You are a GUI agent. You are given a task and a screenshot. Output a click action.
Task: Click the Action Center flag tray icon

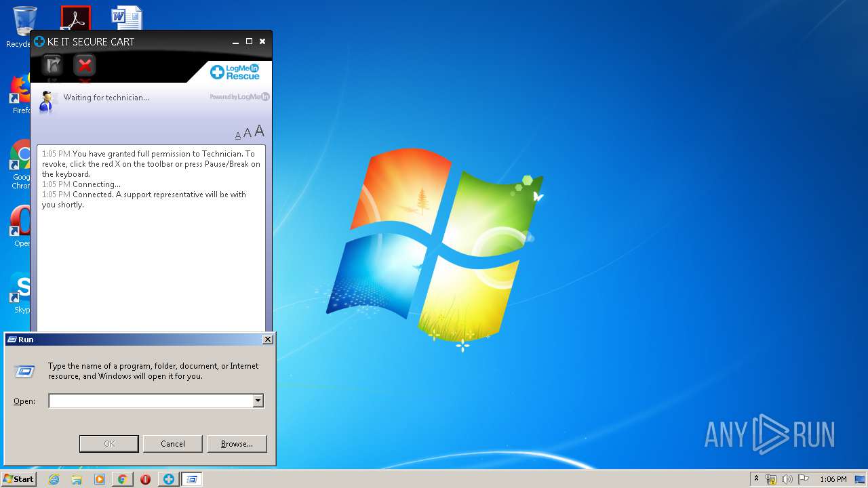(x=804, y=479)
